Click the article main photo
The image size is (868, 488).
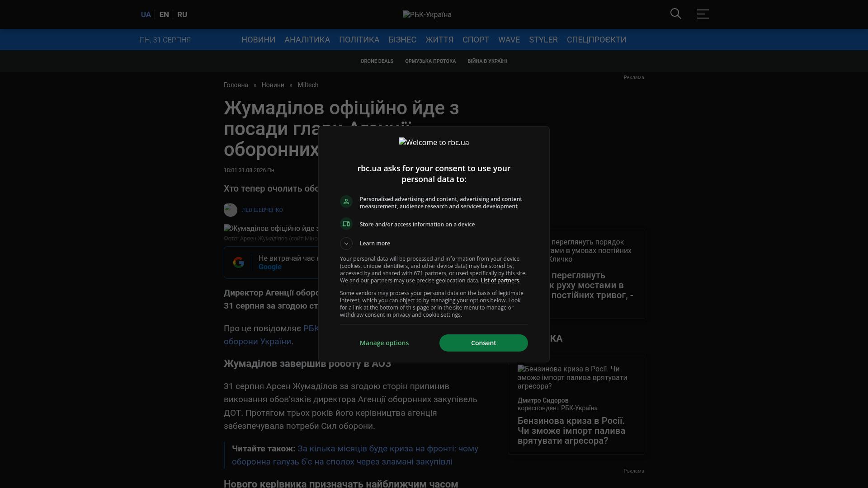click(x=271, y=229)
